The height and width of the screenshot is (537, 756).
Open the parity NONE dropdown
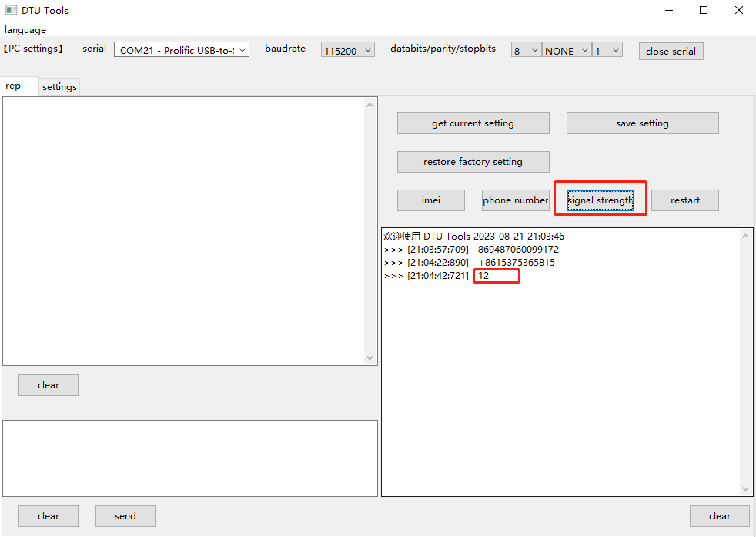point(567,51)
